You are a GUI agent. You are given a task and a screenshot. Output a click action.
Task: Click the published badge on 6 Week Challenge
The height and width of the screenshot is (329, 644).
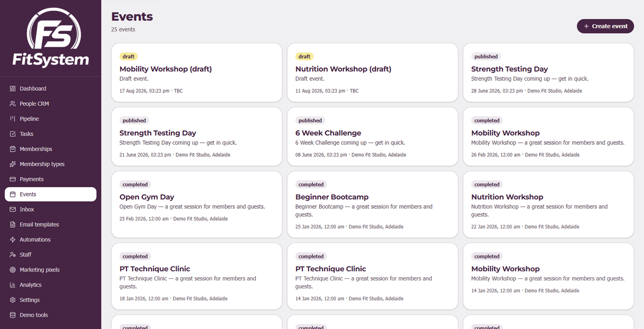310,121
